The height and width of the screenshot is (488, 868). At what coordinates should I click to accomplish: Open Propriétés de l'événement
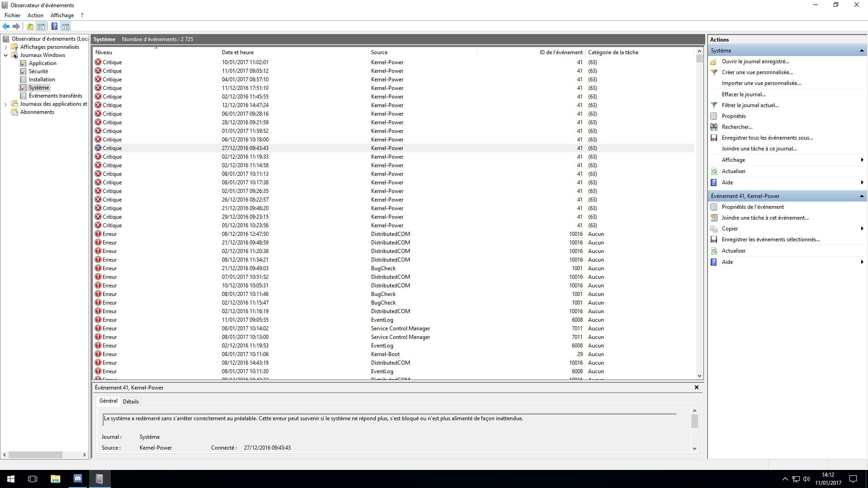pos(753,207)
